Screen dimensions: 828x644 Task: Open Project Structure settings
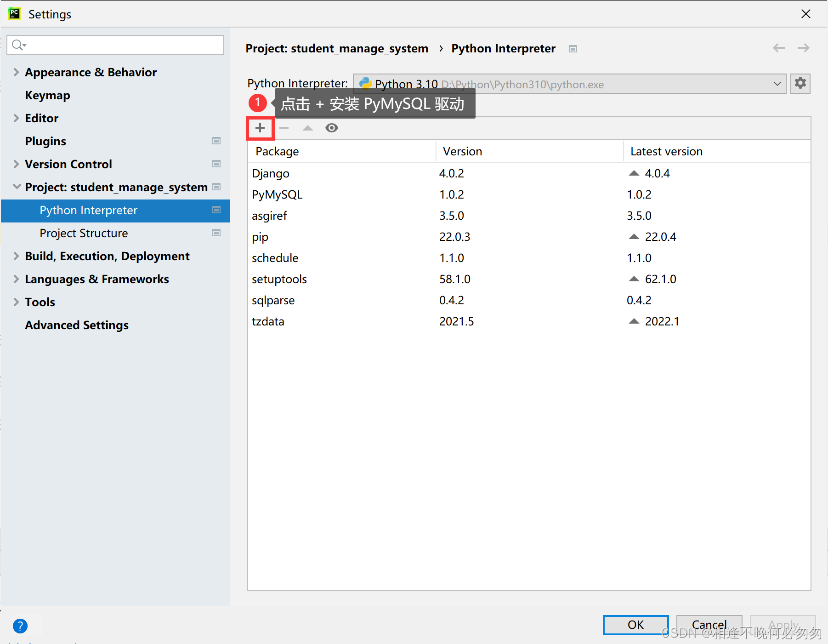click(x=84, y=234)
